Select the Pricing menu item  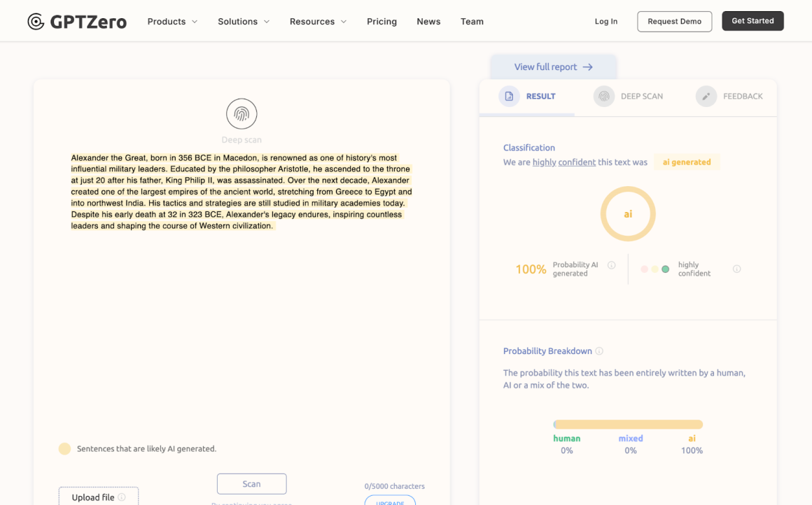[x=381, y=21]
